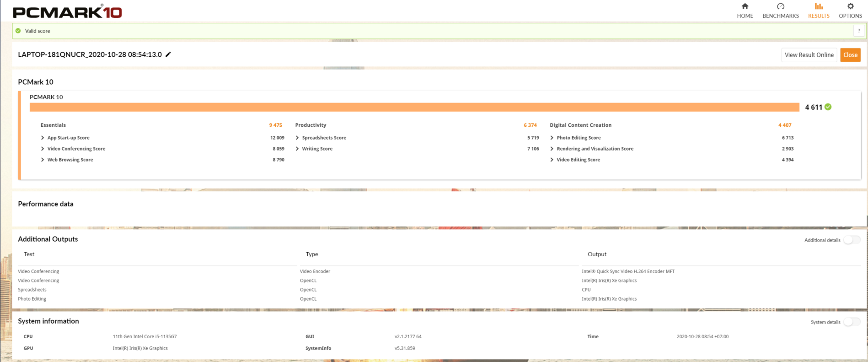Viewport: 868px width, 362px height.
Task: Click the result name LAPTOP-181QNUCR title
Action: [90, 54]
